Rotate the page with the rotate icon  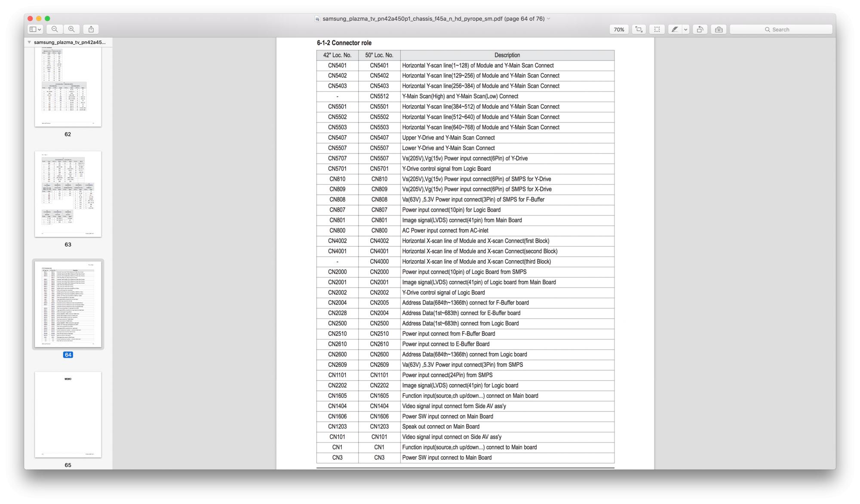[x=700, y=29]
